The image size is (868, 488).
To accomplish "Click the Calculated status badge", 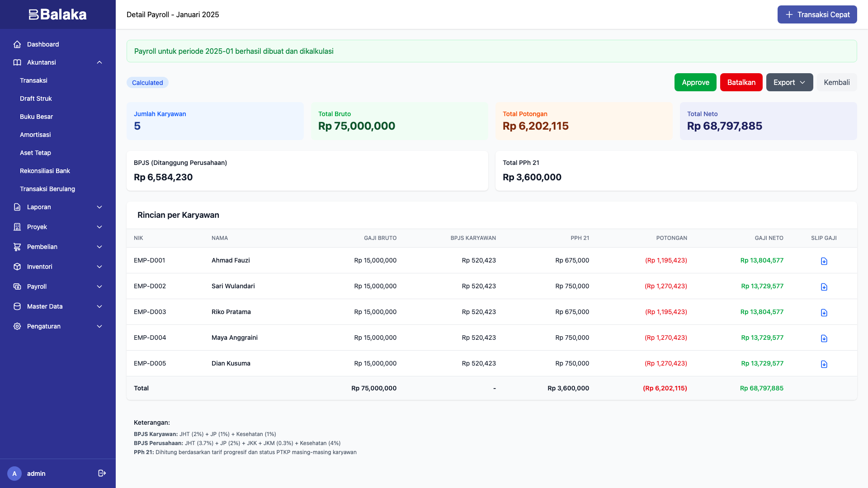I will click(x=147, y=82).
